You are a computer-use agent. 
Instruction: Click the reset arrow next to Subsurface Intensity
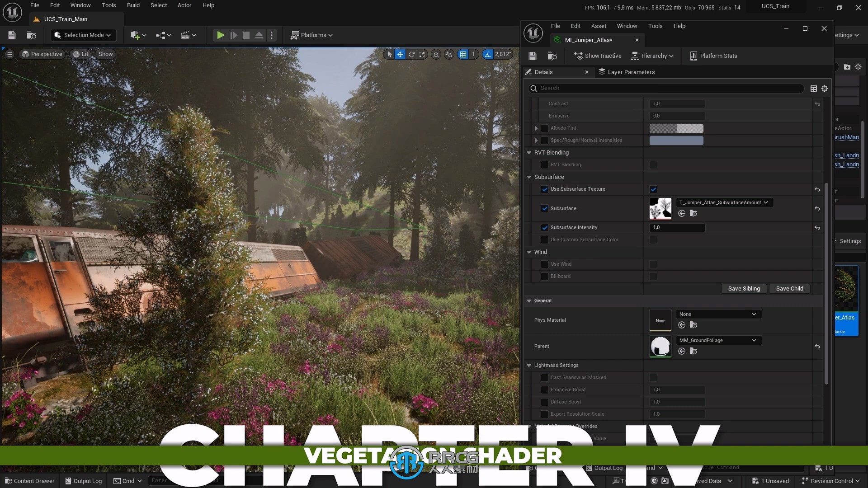coord(818,228)
